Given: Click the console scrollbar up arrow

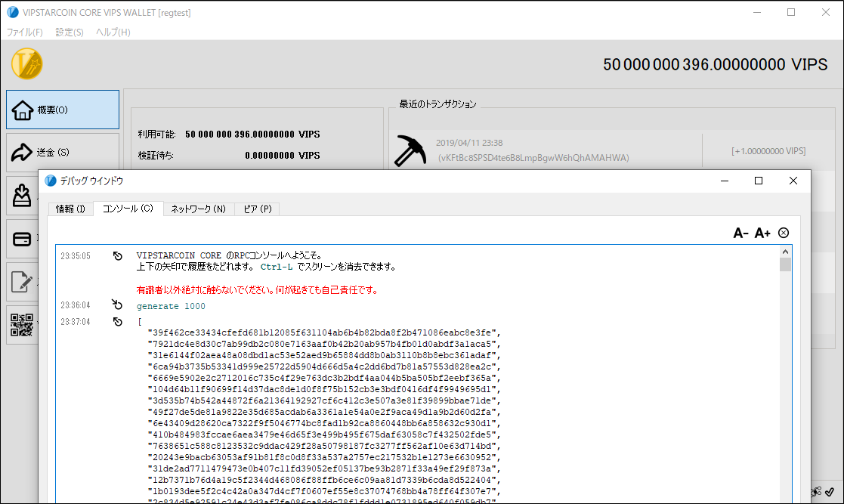Looking at the screenshot, I should pos(785,252).
